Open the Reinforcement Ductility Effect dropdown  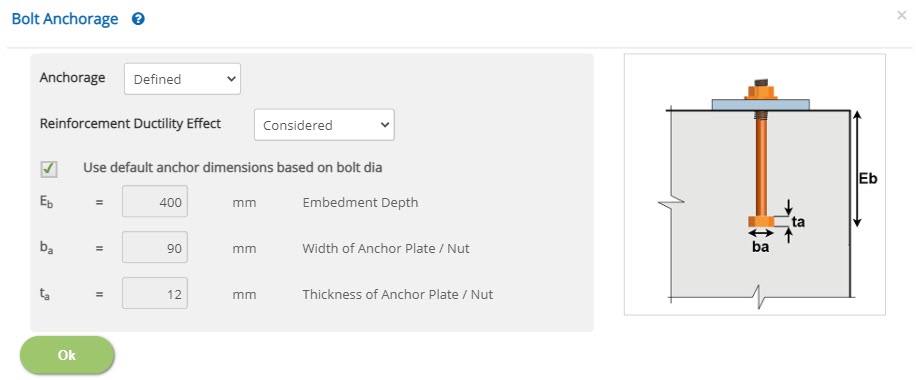(324, 125)
